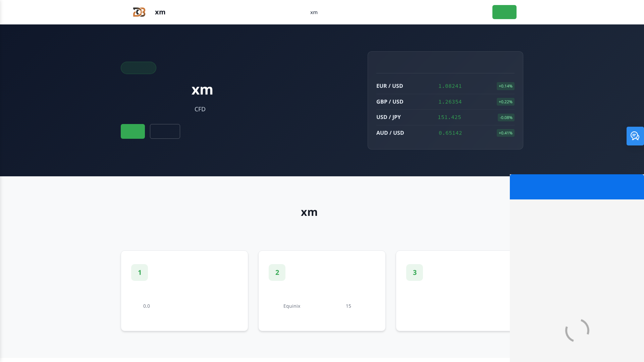The height and width of the screenshot is (362, 644).
Task: Click the +0.14% change badge
Action: point(505,86)
